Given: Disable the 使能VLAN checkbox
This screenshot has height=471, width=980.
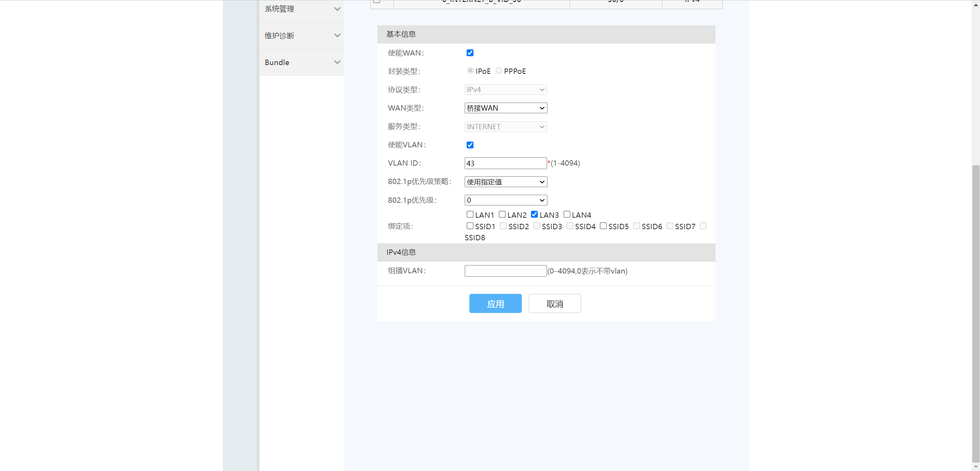Looking at the screenshot, I should click(470, 145).
